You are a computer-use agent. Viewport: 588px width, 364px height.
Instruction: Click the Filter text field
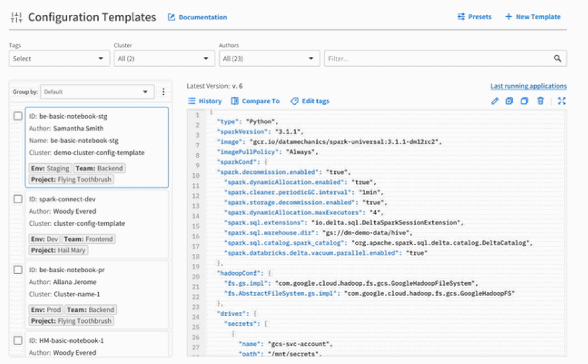(x=445, y=59)
